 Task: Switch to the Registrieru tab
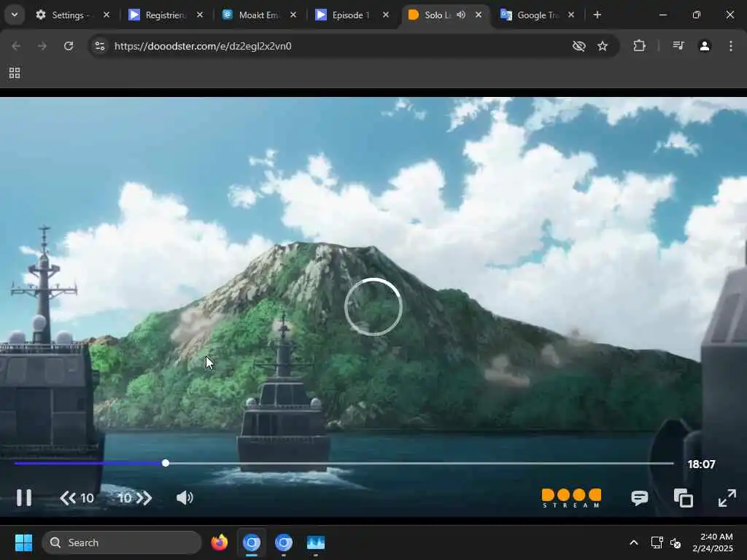click(x=165, y=15)
